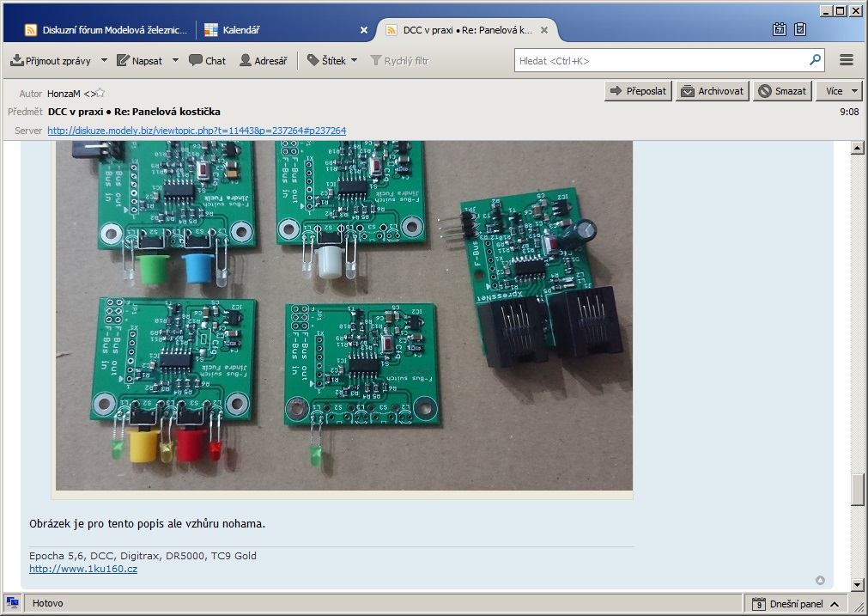This screenshot has height=616, width=868.
Task: Open the www.1ku160.cz signature link
Action: 82,569
